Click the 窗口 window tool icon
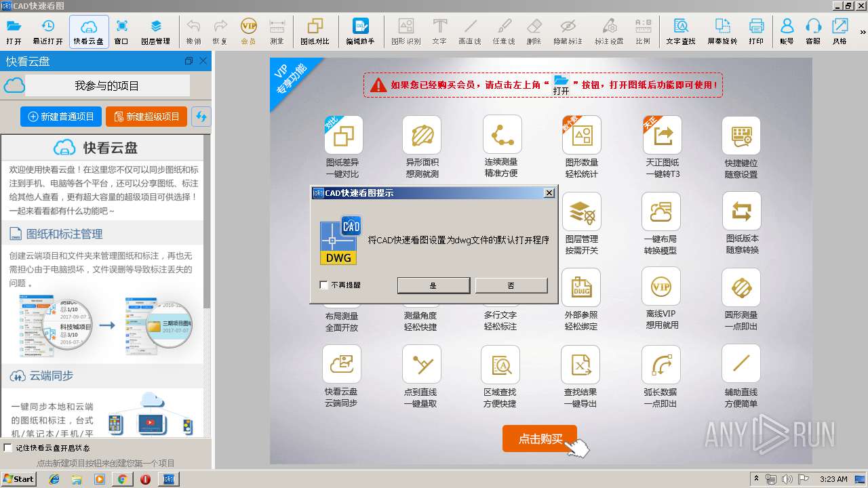Screen dimensions: 868x488 coord(121,31)
